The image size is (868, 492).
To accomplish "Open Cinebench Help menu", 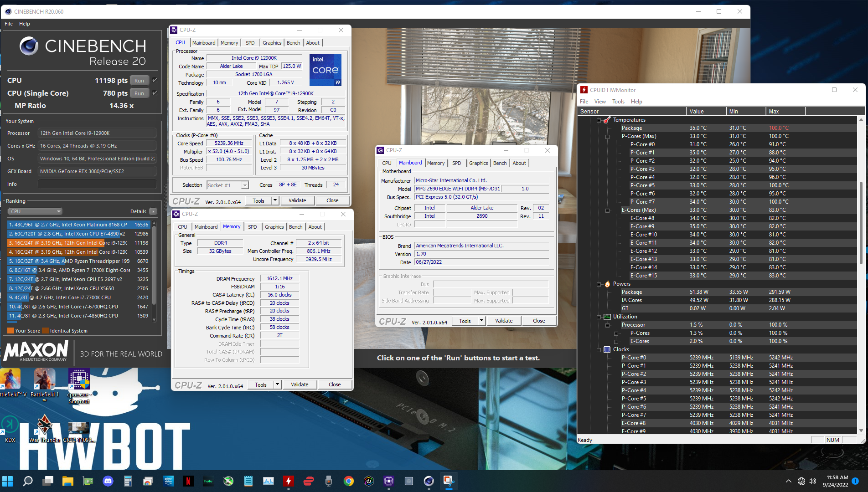I will (25, 24).
